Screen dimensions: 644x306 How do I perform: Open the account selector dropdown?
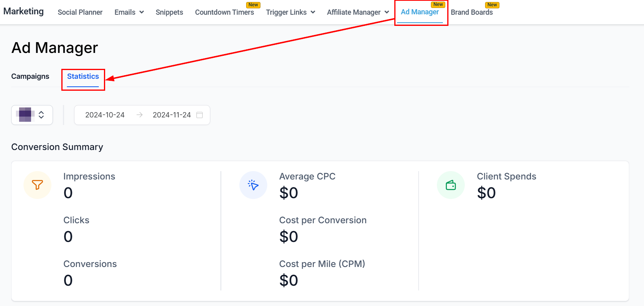coord(41,115)
